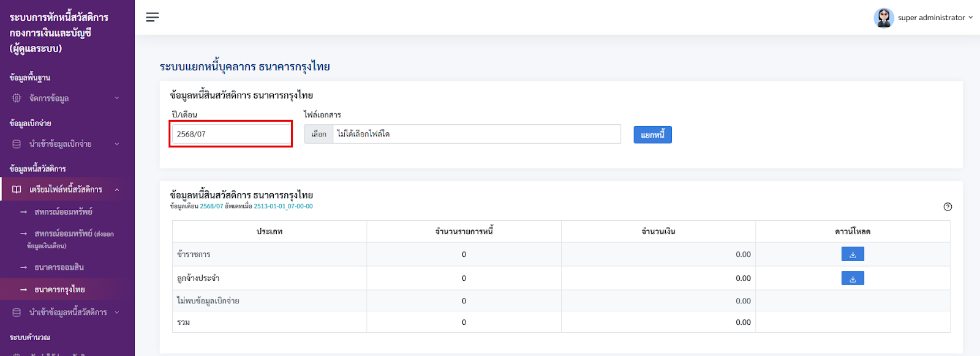The height and width of the screenshot is (356, 980).
Task: Click the blue แยกหนี้ button
Action: coord(652,135)
